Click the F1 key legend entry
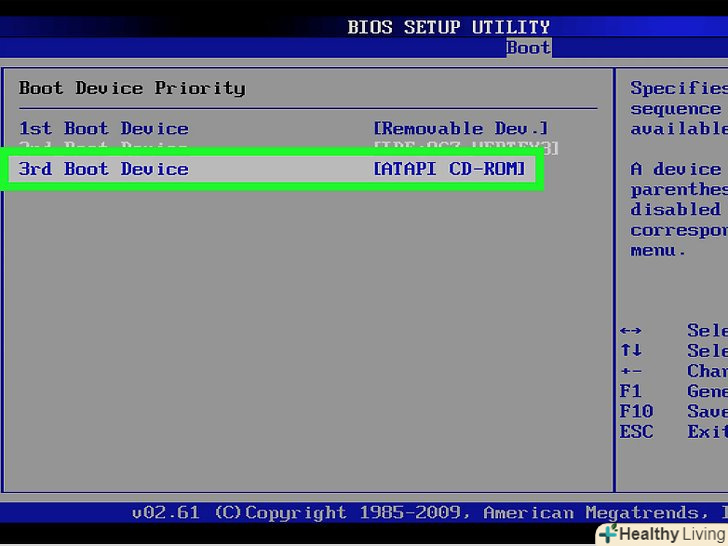 630,391
